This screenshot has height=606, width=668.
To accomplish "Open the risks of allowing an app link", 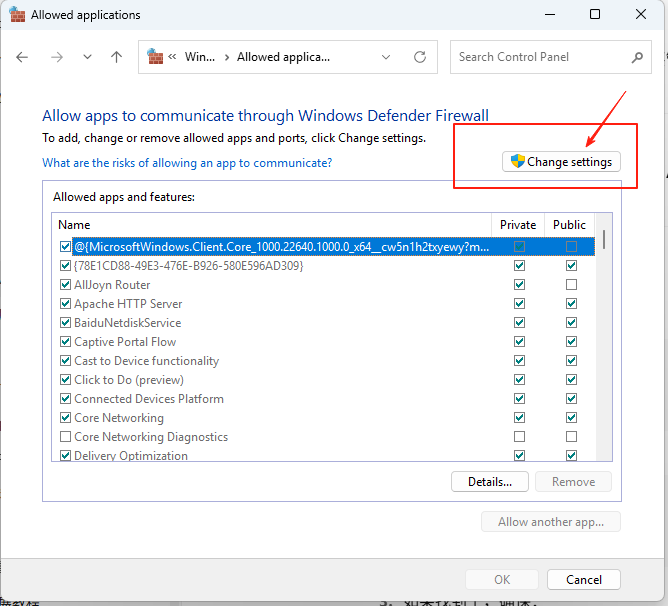I will (187, 163).
